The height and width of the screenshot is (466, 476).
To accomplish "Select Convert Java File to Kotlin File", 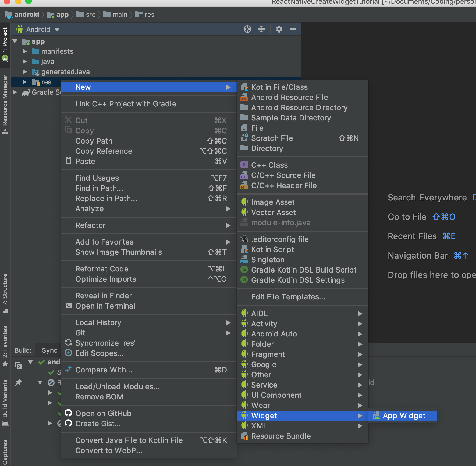I will [x=149, y=440].
